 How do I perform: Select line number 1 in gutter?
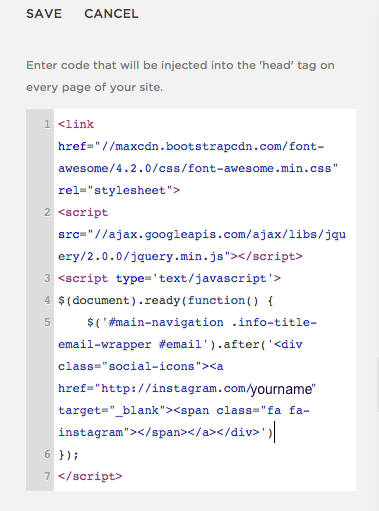(47, 124)
